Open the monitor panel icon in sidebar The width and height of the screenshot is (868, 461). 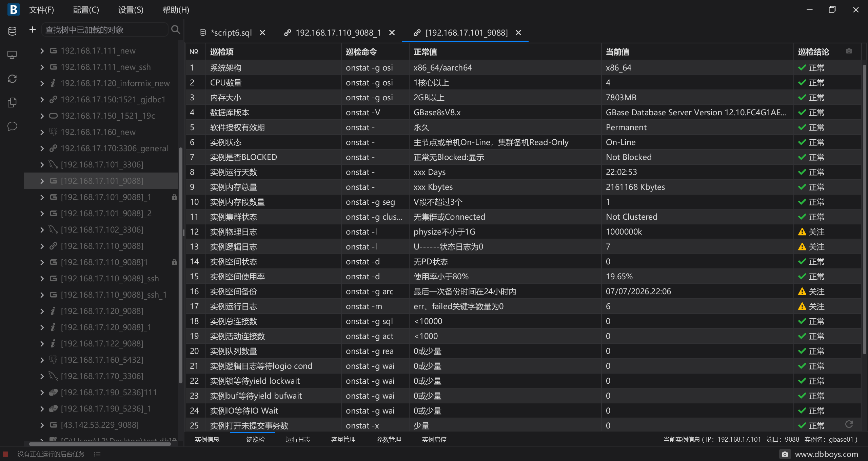[x=12, y=55]
